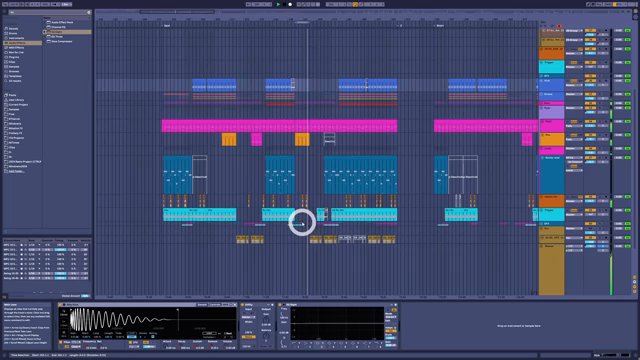Click the green Play button in transport

[x=278, y=4]
